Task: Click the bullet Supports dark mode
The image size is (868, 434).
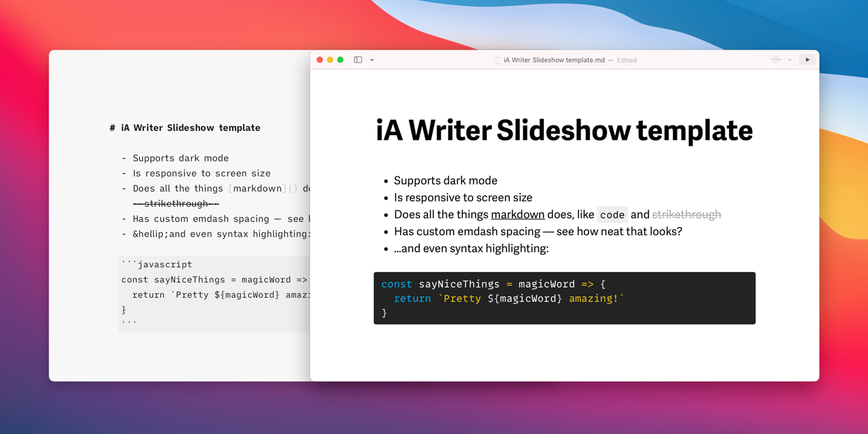Action: point(445,180)
